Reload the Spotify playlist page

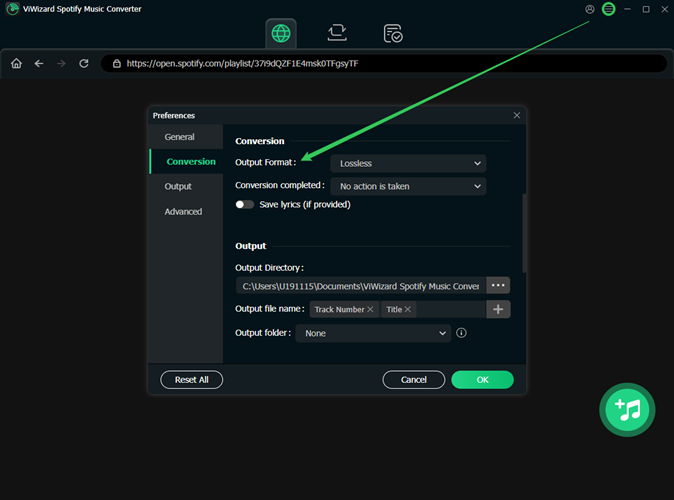point(84,63)
